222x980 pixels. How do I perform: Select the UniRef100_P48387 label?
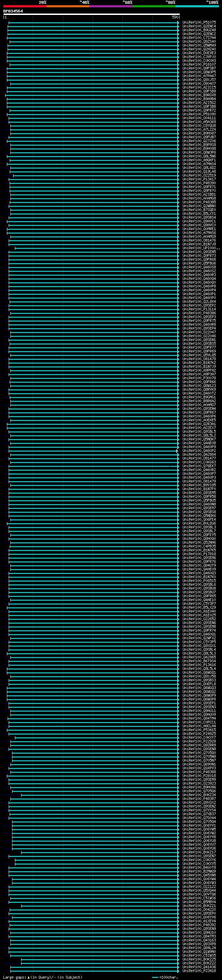coord(199,799)
